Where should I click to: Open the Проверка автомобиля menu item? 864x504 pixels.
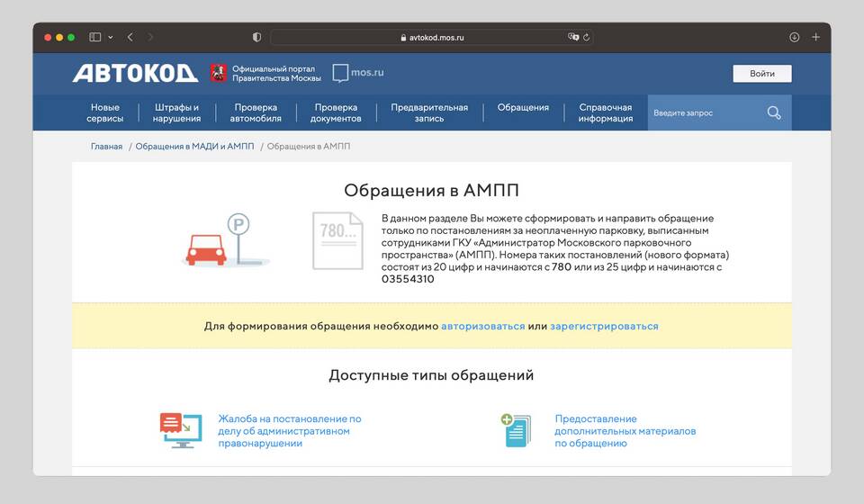coord(256,112)
